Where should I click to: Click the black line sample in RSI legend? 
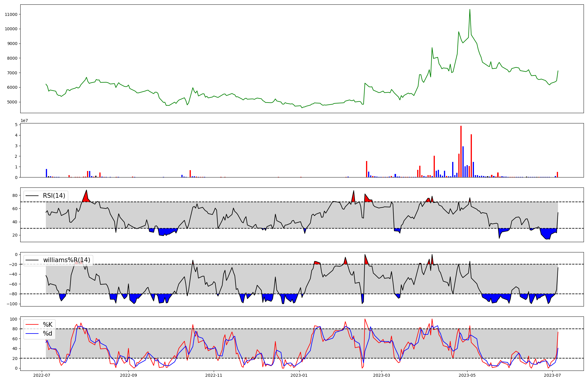click(32, 196)
